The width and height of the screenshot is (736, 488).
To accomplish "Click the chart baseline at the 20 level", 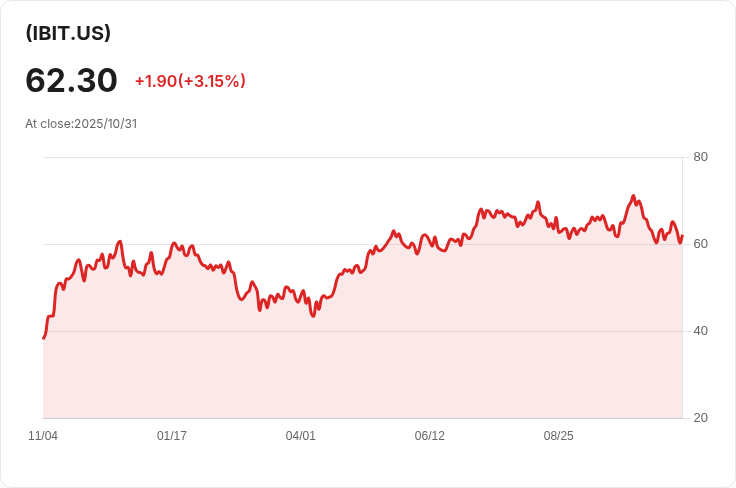I will (x=360, y=418).
